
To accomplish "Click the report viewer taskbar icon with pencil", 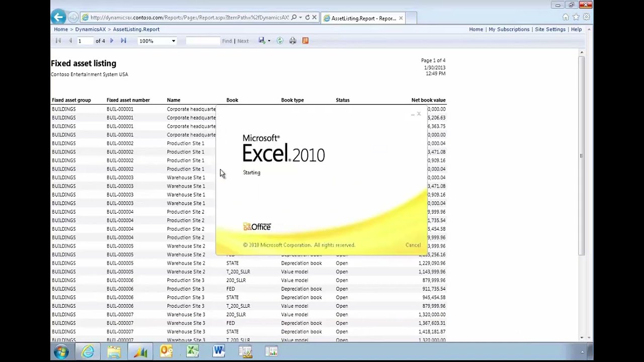I will [x=245, y=352].
